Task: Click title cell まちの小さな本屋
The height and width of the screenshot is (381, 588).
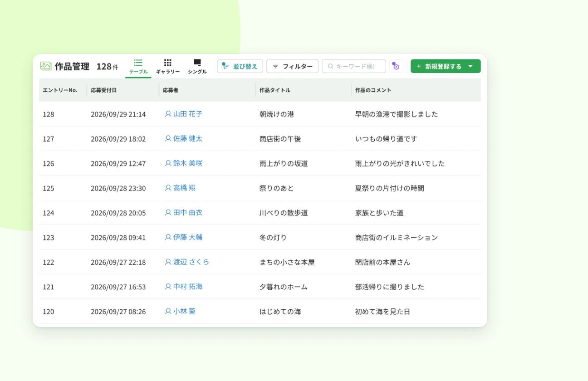Action: click(x=287, y=262)
